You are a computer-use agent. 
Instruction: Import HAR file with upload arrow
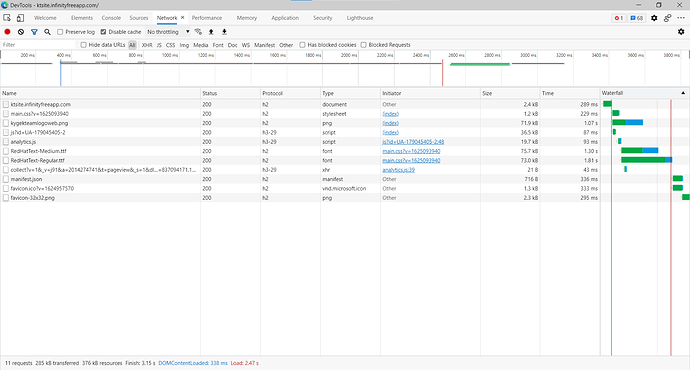pyautogui.click(x=211, y=32)
